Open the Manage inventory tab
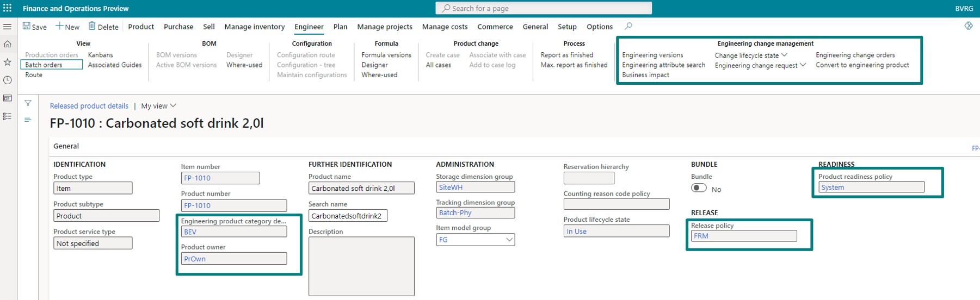980x300 pixels. point(255,27)
